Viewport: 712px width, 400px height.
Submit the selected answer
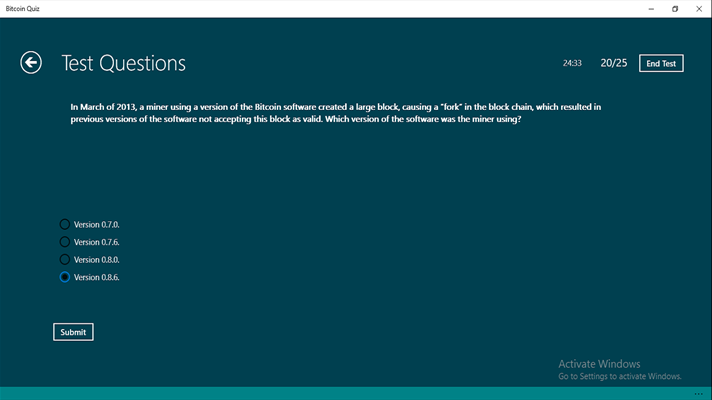73,332
